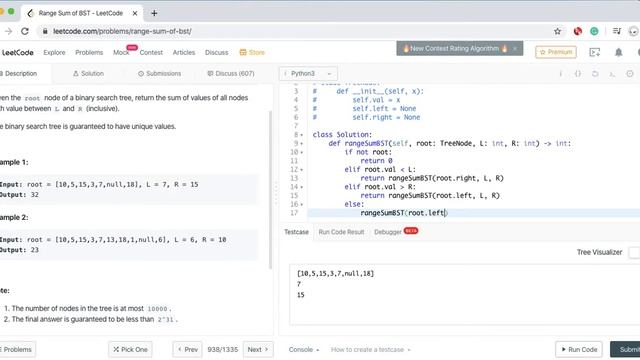The height and width of the screenshot is (360, 640).
Task: Go to the Contest page
Action: (x=151, y=52)
